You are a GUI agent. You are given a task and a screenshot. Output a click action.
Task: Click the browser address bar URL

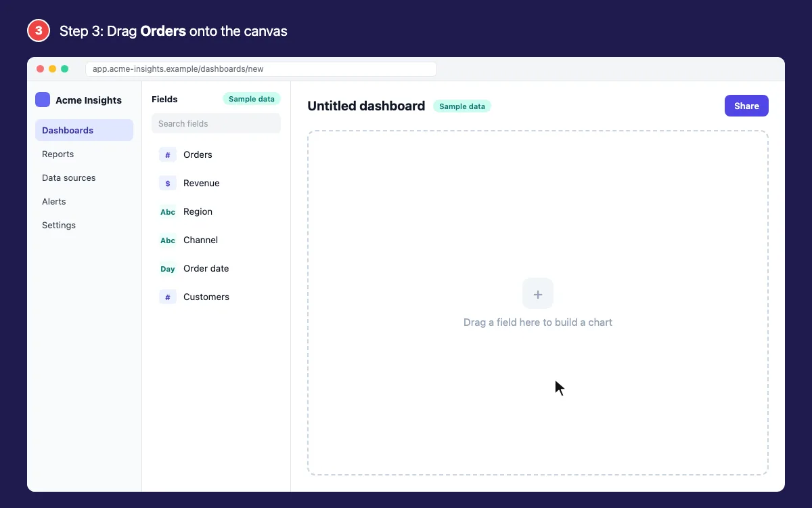click(261, 69)
